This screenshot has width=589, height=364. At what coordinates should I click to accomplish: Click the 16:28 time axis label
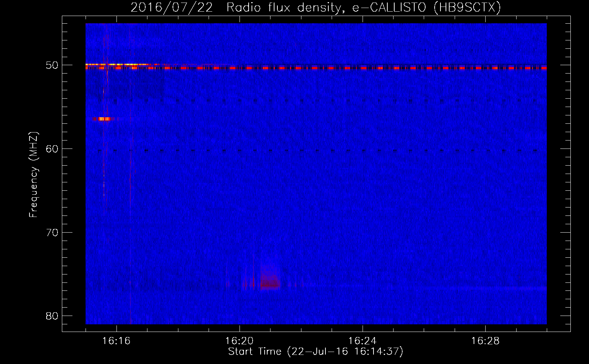pyautogui.click(x=485, y=341)
